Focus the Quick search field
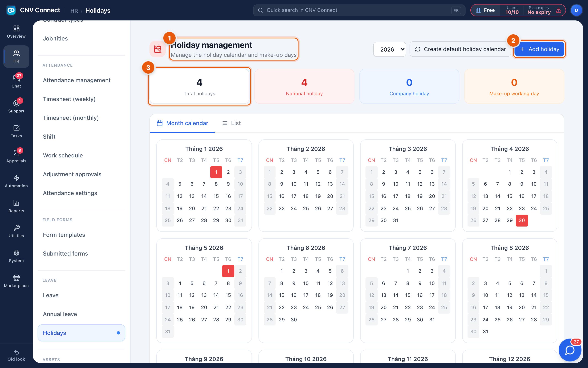 click(359, 10)
